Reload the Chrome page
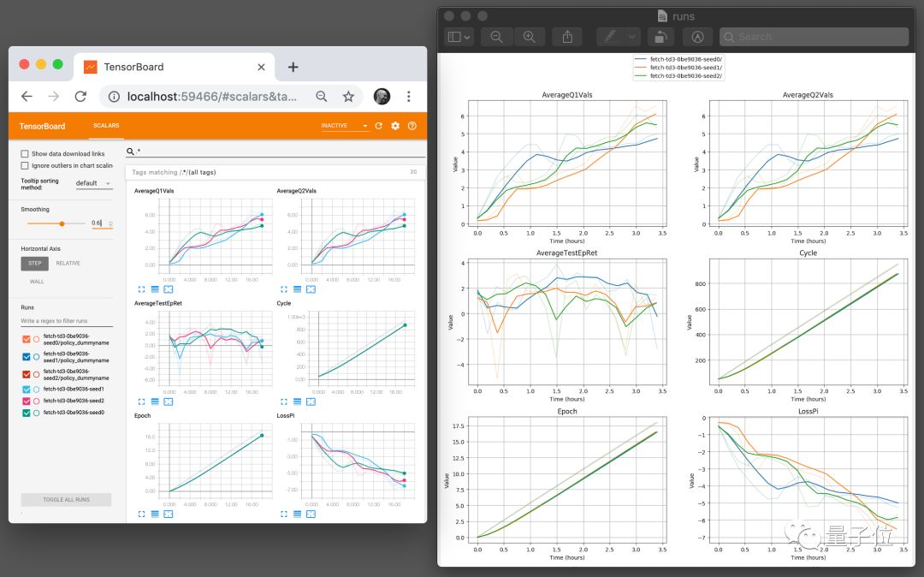This screenshot has width=924, height=577. [x=80, y=96]
